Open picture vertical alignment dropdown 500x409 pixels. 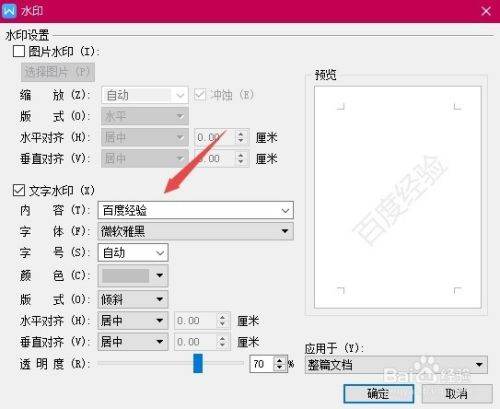click(x=145, y=159)
